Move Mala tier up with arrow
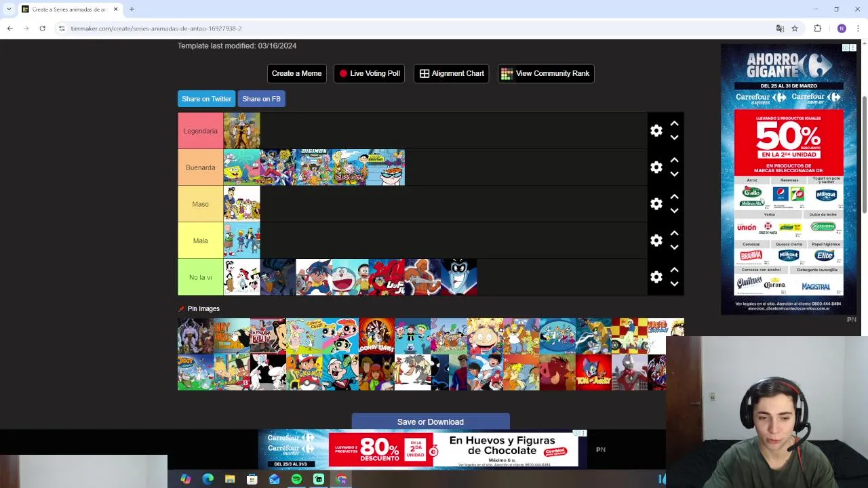This screenshot has height=488, width=868. click(x=674, y=234)
